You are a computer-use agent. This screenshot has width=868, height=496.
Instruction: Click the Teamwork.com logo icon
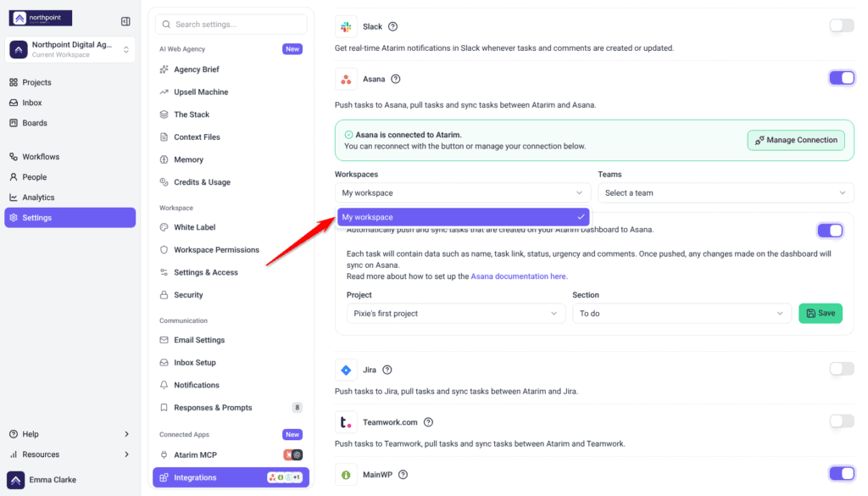[x=346, y=422]
